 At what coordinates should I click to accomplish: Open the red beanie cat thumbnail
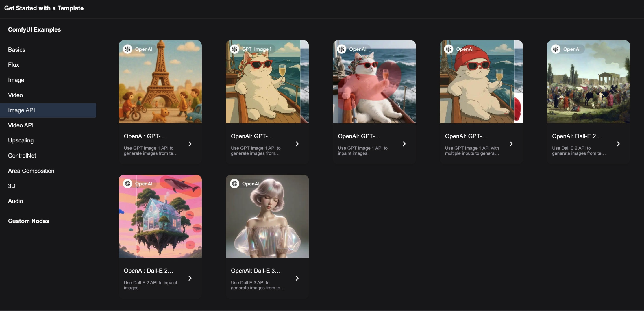click(x=481, y=82)
